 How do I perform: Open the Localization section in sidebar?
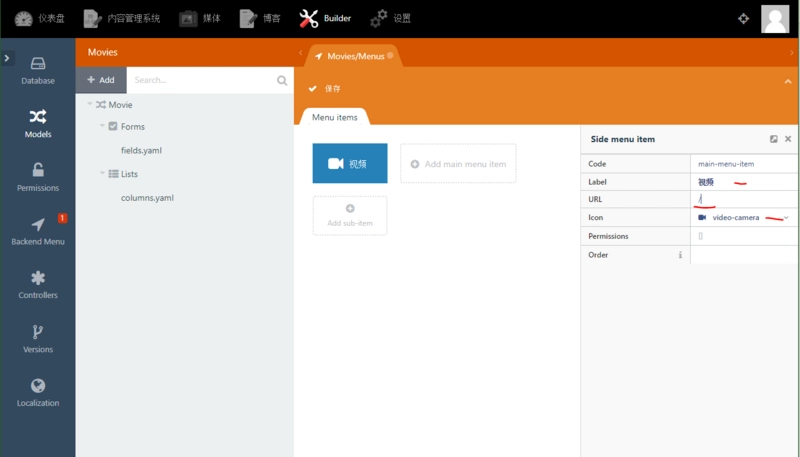pyautogui.click(x=38, y=392)
